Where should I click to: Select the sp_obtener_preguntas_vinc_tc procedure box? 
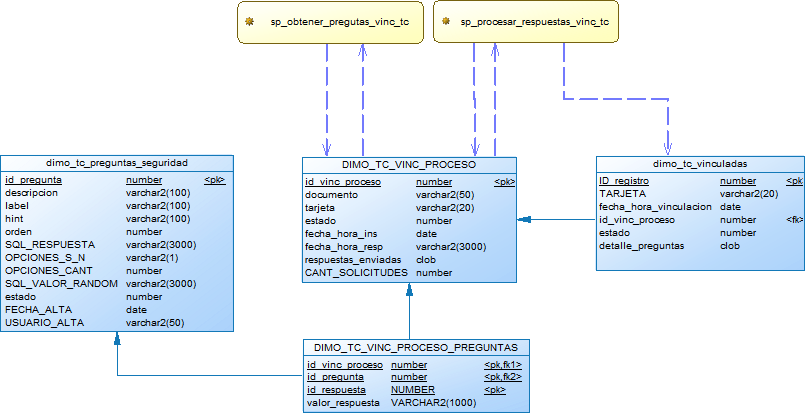point(329,22)
